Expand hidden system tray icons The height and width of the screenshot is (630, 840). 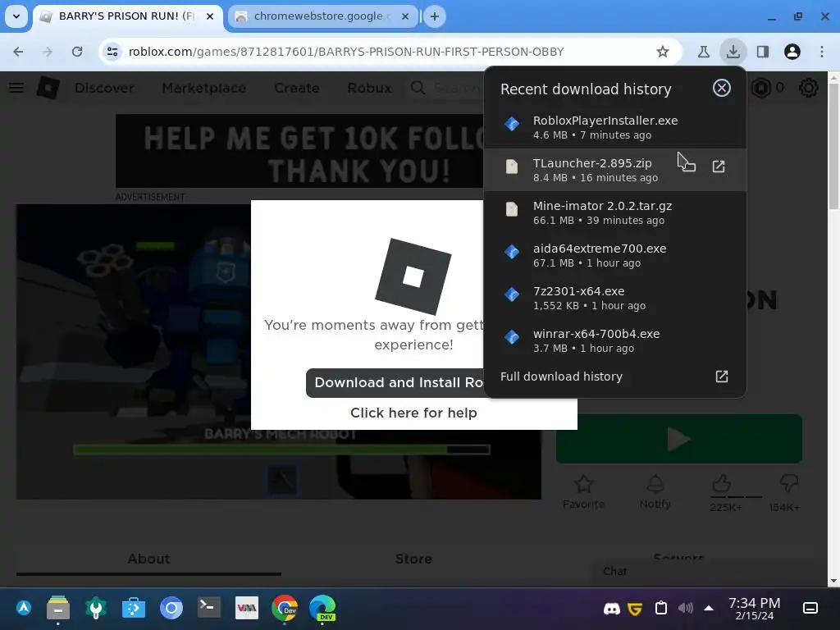point(708,608)
